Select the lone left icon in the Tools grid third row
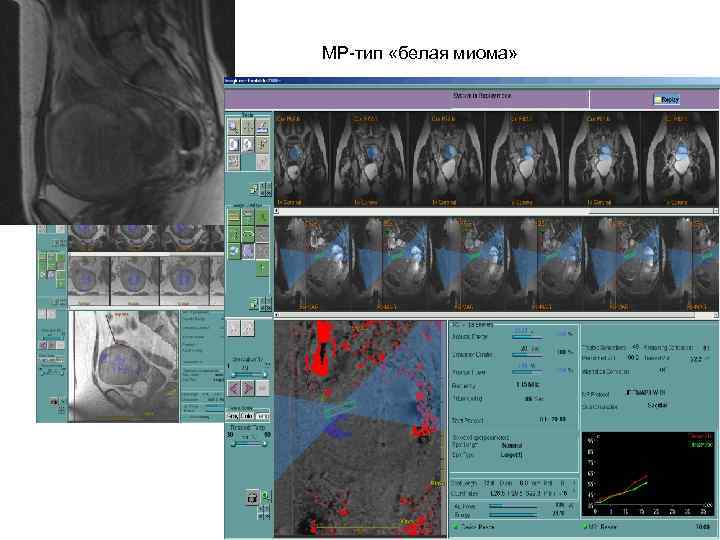720x540 pixels. [234, 162]
